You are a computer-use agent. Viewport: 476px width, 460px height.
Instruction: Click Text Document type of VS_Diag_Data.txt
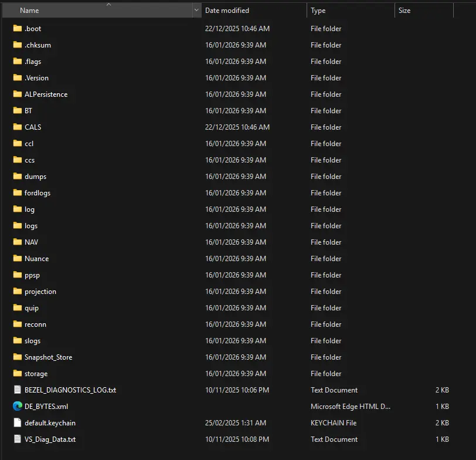[x=334, y=439]
